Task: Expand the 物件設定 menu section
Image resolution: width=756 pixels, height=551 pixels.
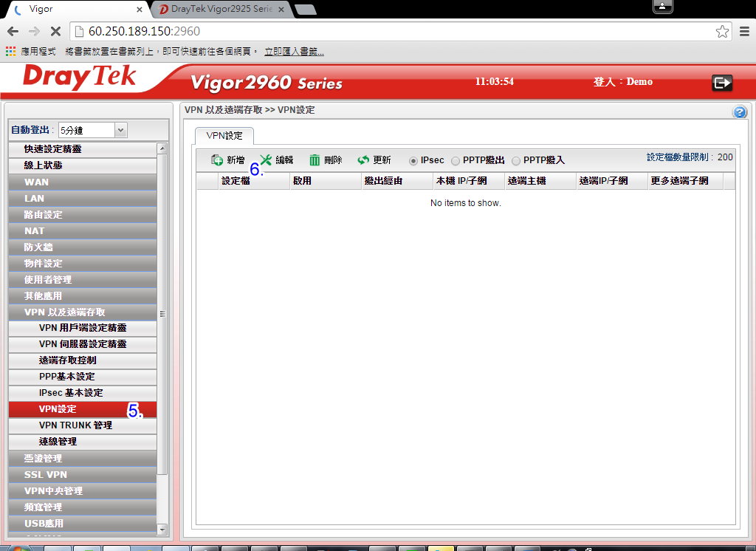Action: [83, 264]
